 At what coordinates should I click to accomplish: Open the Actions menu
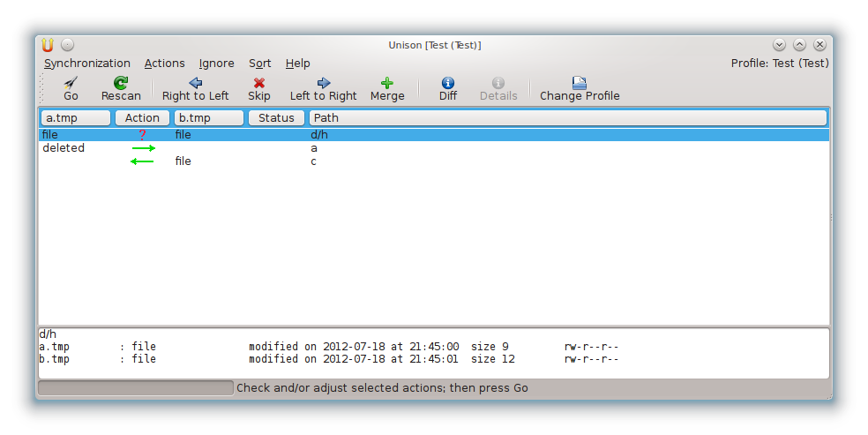point(164,64)
